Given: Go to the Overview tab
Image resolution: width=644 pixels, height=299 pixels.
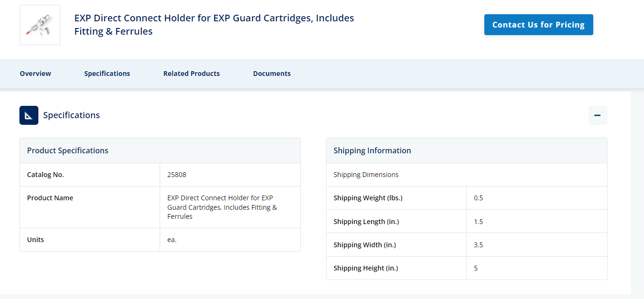Looking at the screenshot, I should 36,74.
